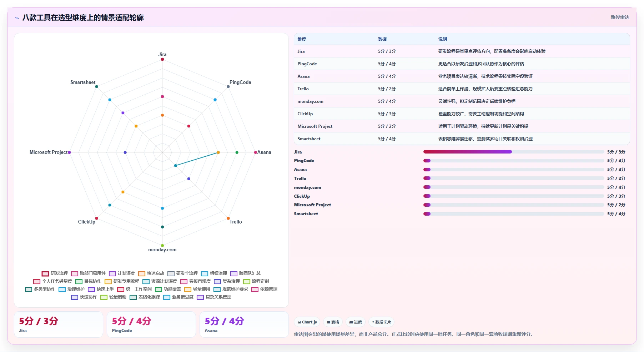
Task: Click the chart title 八款工具在选型维度上的情景适配轮廓
Action: point(83,17)
